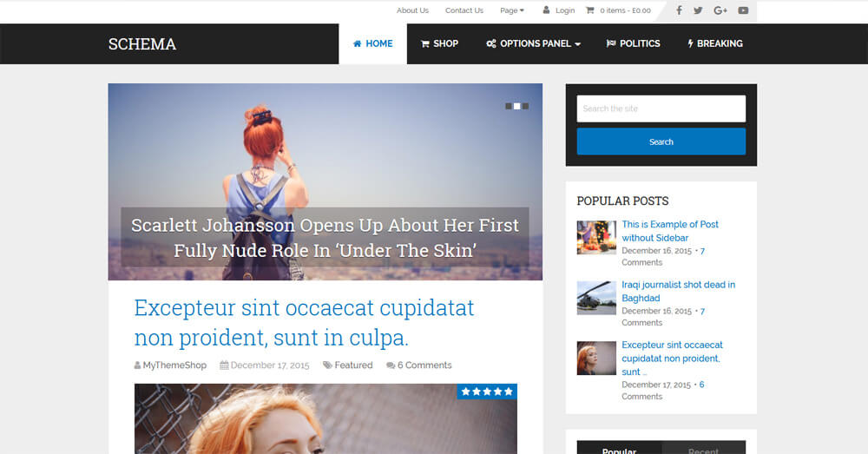The image size is (868, 454).
Task: Select the first slider pagination dot
Action: point(509,106)
